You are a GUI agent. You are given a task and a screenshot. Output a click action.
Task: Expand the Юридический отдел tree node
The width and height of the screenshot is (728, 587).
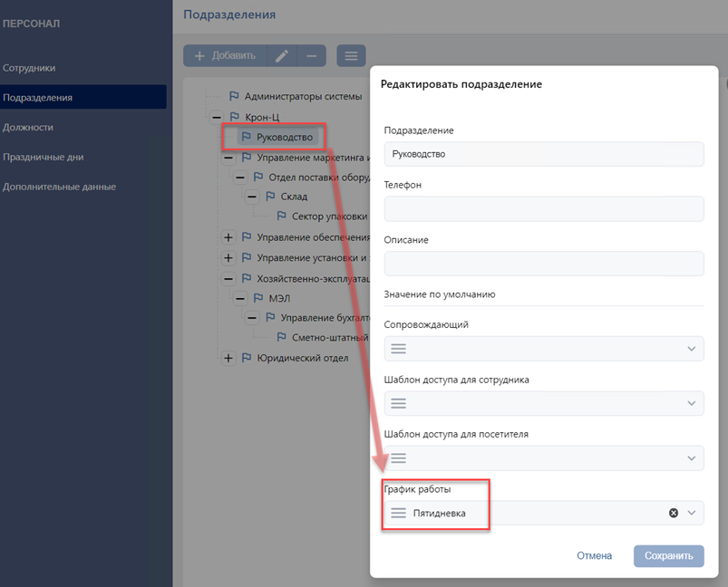[228, 358]
